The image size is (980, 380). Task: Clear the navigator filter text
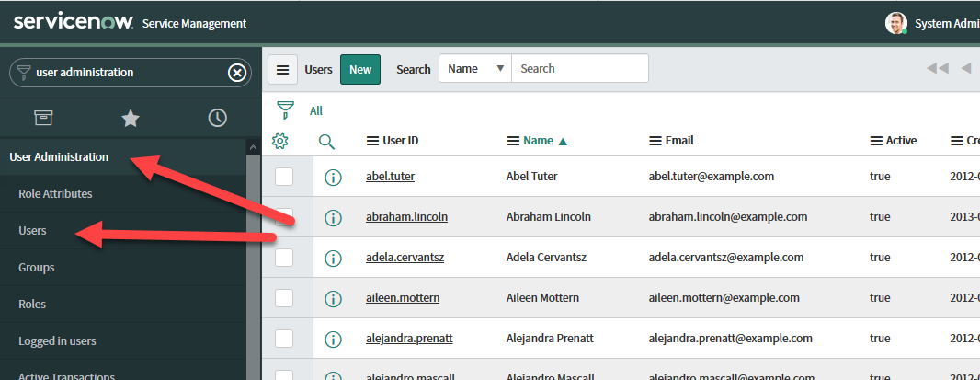(236, 73)
